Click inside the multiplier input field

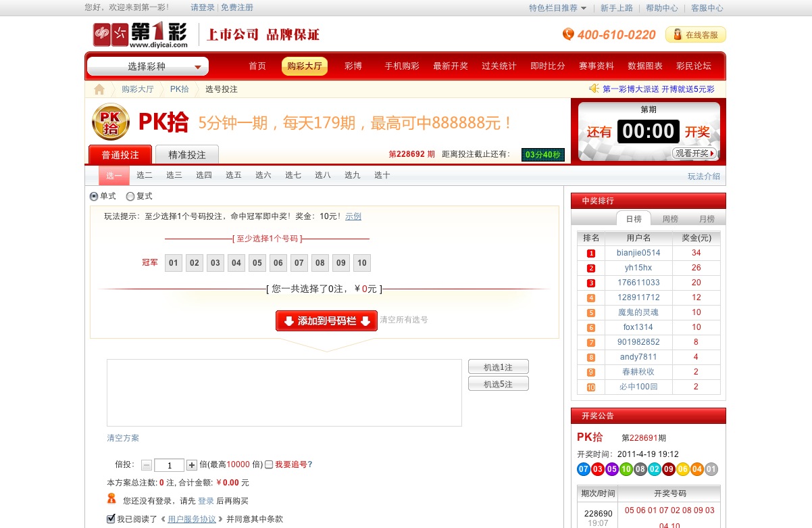[x=169, y=465]
